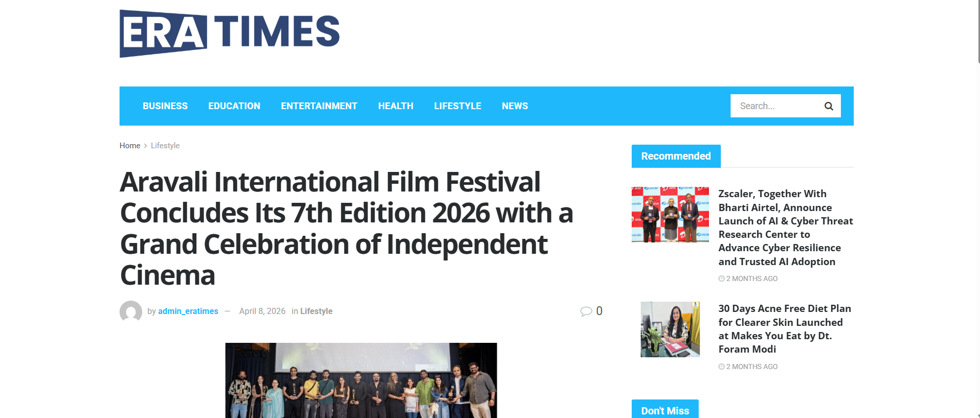Click the Home breadcrumb link
Image resolution: width=980 pixels, height=418 pixels.
tap(130, 146)
